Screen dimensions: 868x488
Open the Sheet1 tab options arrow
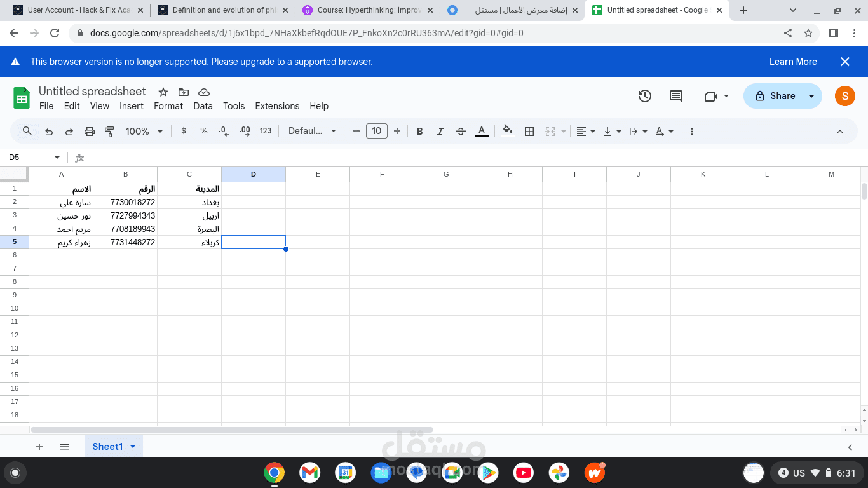[x=133, y=447]
